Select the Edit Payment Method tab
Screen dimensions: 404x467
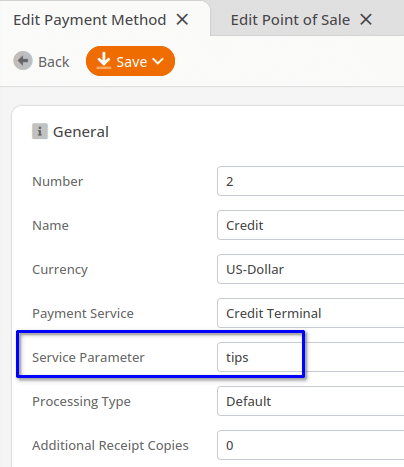(x=90, y=20)
